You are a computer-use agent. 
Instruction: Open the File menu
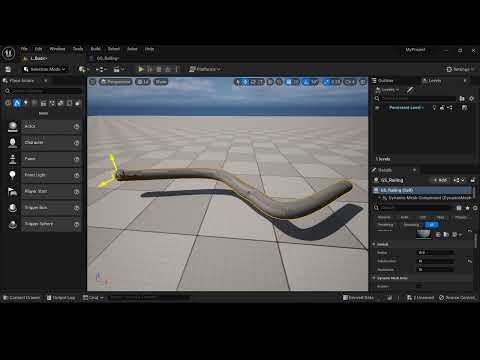pos(24,49)
